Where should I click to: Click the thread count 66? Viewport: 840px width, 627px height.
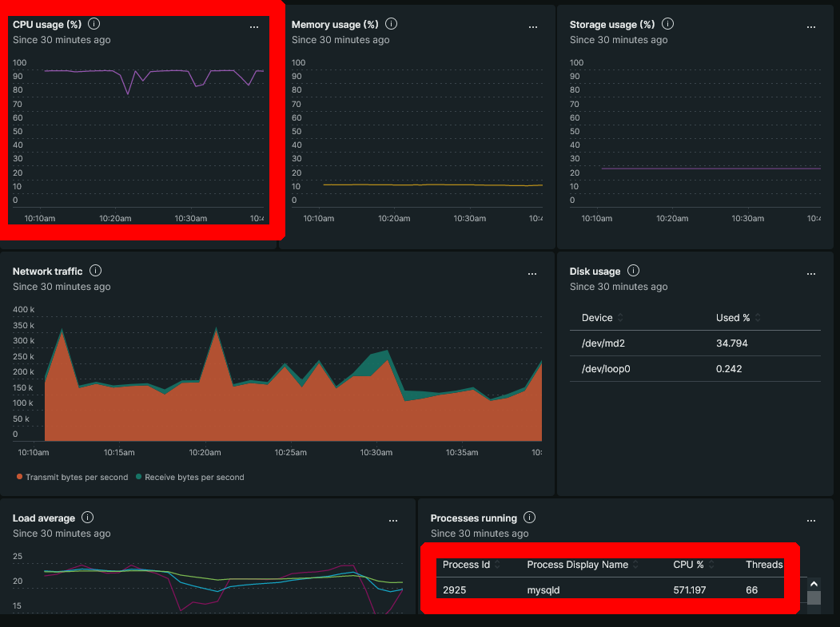click(x=751, y=590)
